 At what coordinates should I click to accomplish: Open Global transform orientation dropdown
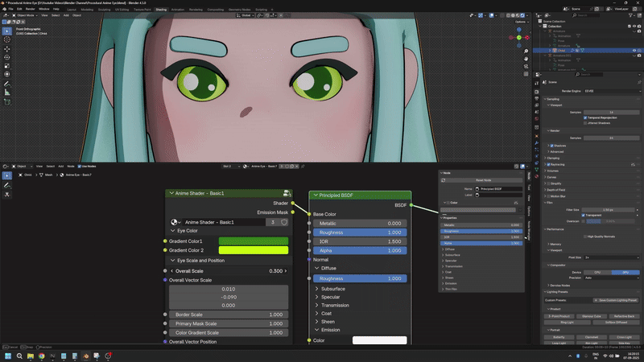246,15
